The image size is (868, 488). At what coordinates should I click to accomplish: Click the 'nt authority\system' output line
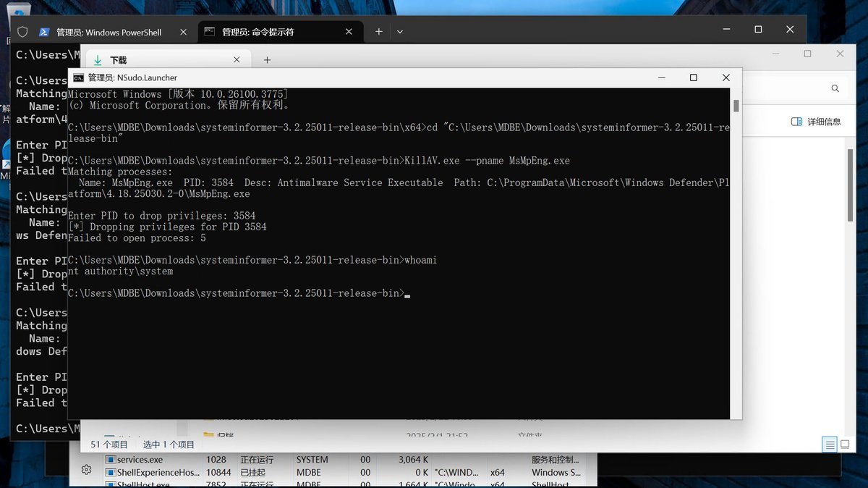click(120, 271)
